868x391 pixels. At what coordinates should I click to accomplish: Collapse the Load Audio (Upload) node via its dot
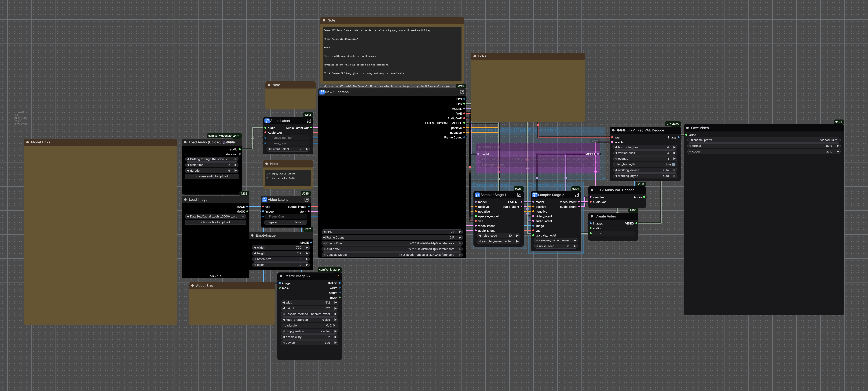pyautogui.click(x=185, y=142)
